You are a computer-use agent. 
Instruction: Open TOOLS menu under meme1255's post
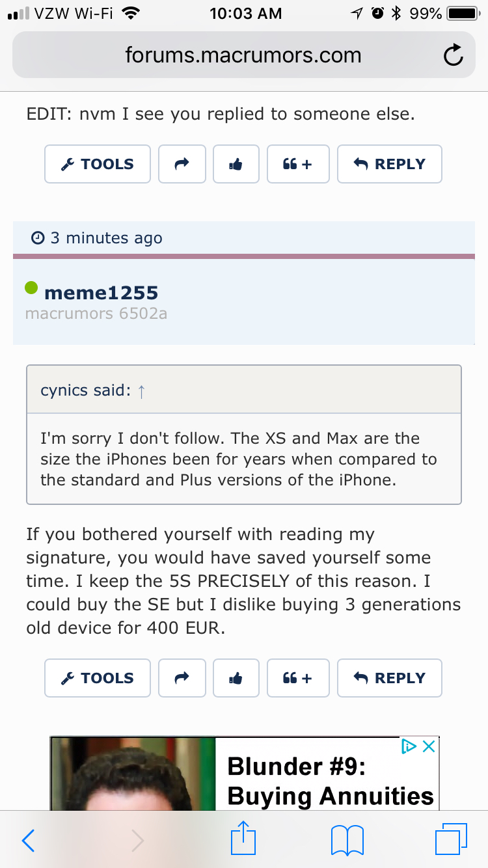coord(98,678)
